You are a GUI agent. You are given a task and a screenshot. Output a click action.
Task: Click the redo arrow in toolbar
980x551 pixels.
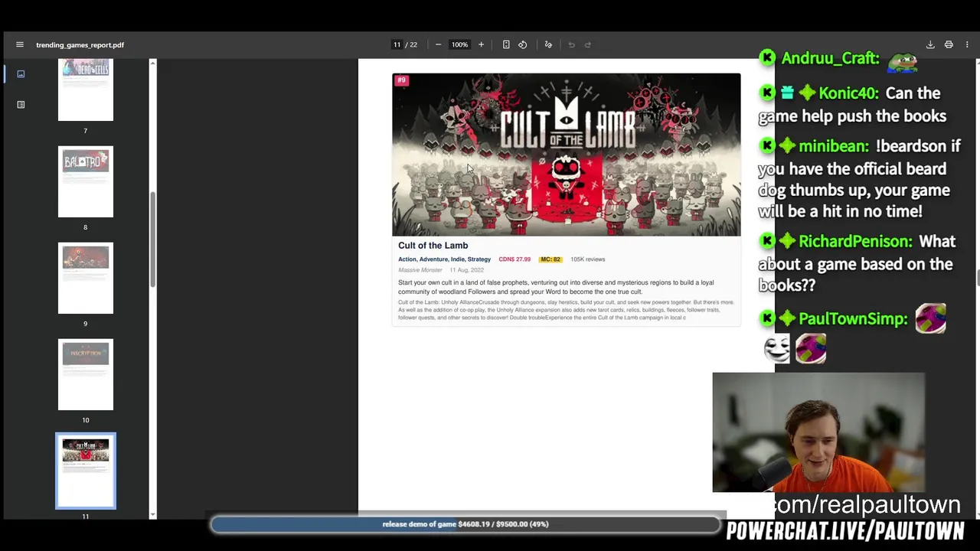point(588,44)
